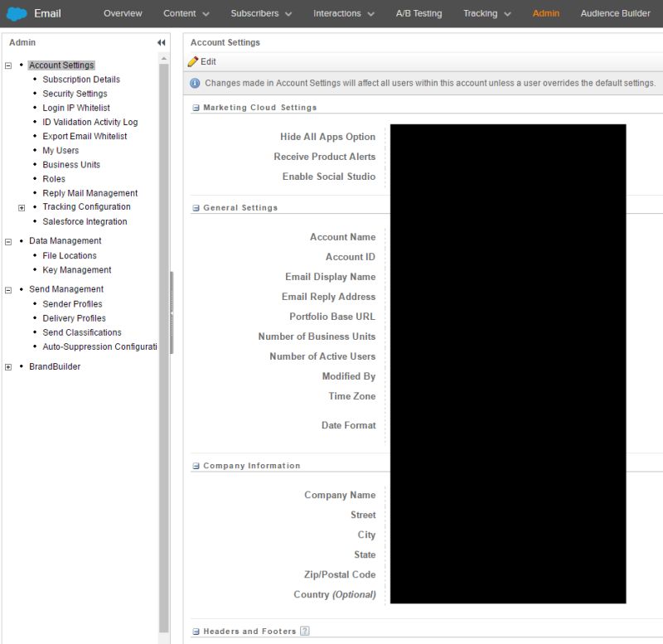The height and width of the screenshot is (644, 663).
Task: Open help for Headers and Footers
Action: coord(305,631)
